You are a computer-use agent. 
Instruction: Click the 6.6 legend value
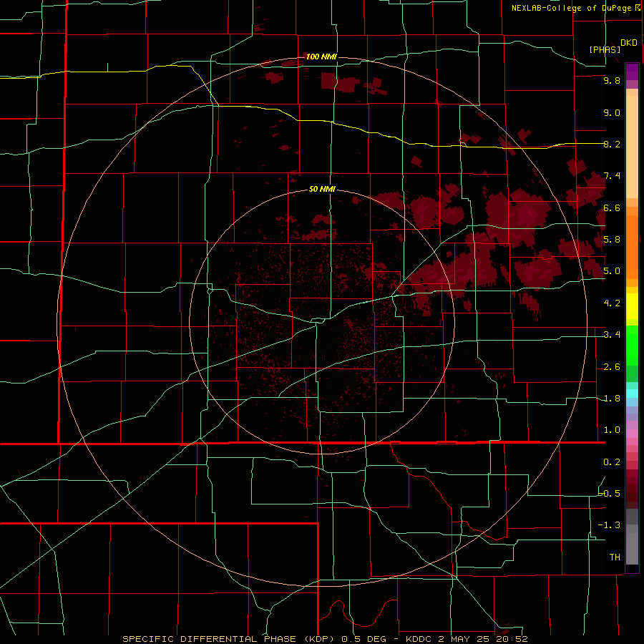click(x=612, y=208)
